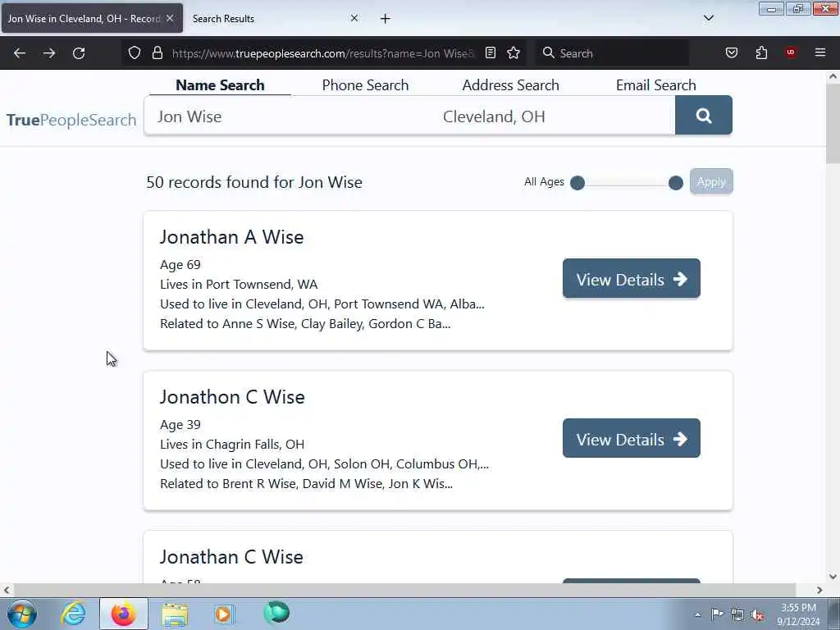Open the Firefox hamburger menu

click(820, 52)
